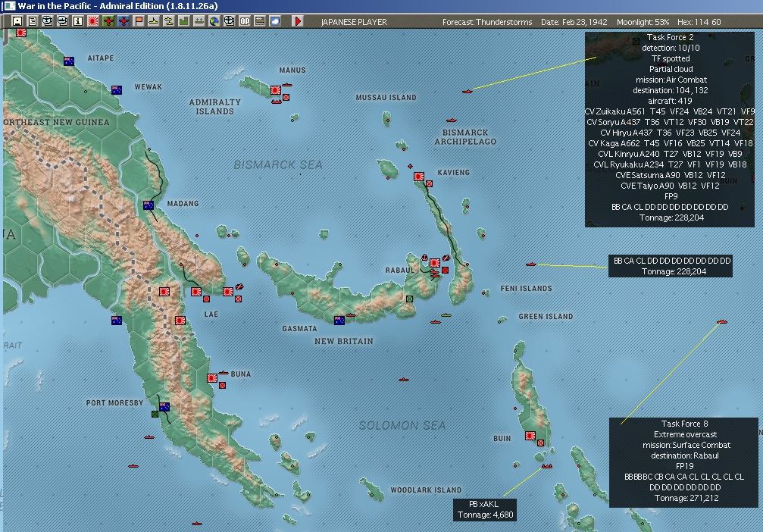Select Task Force 2 ship marker
The height and width of the screenshot is (532, 763).
467,91
